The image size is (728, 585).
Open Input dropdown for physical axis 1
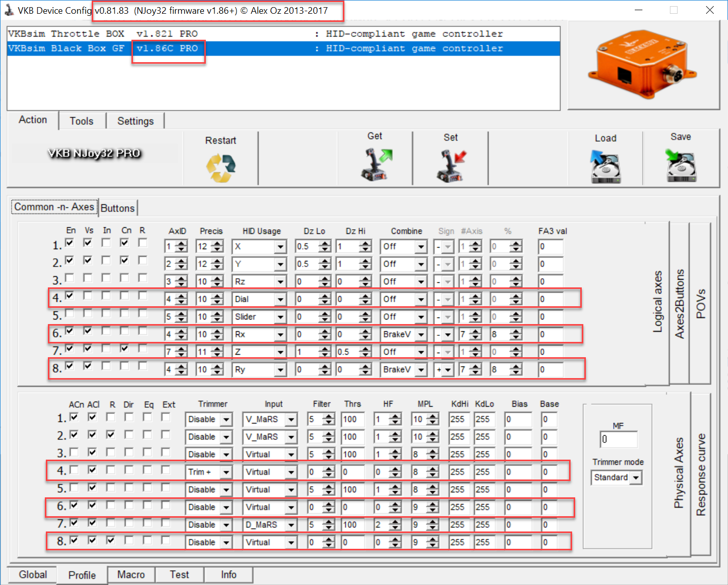pos(291,420)
